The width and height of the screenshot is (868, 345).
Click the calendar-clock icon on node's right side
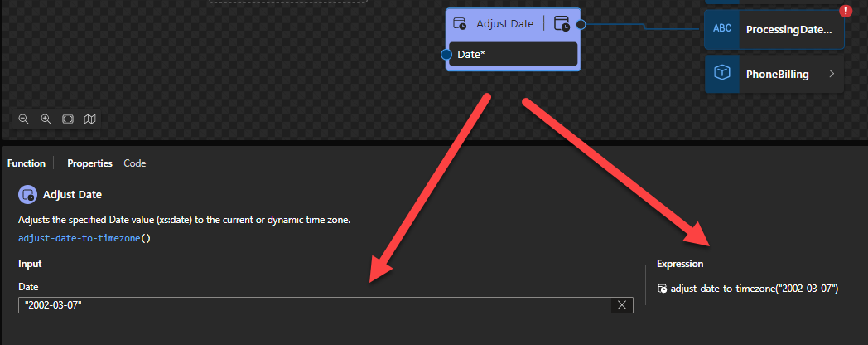[x=562, y=24]
